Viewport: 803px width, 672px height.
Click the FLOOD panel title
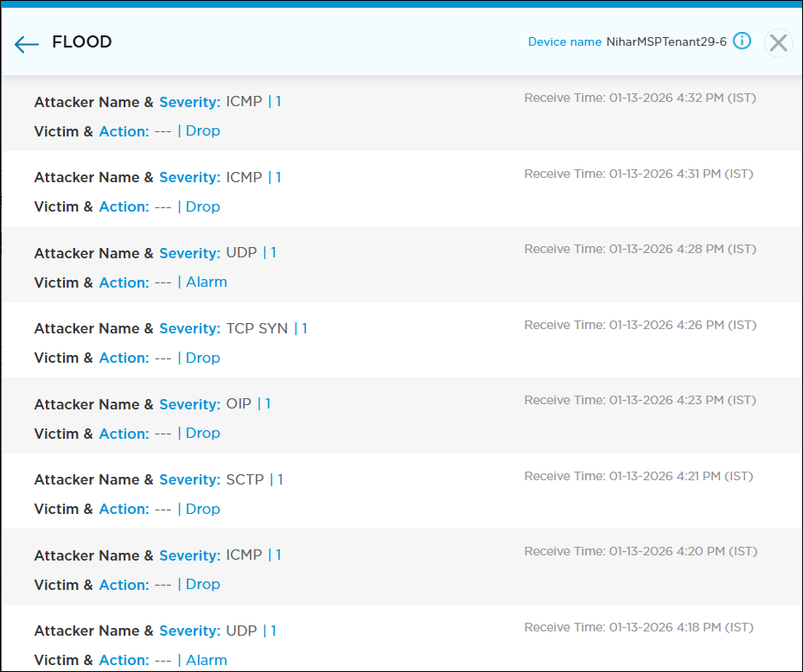pos(82,42)
